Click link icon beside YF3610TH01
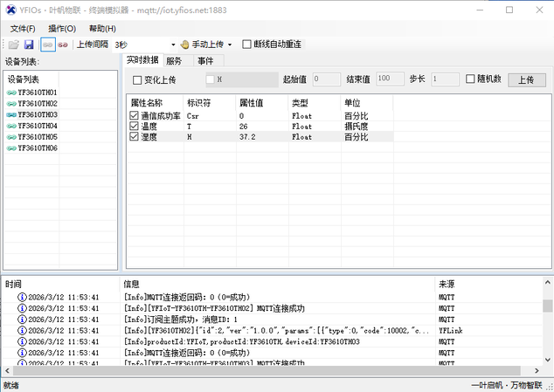Screen dimensions: 554x392 click(x=11, y=93)
